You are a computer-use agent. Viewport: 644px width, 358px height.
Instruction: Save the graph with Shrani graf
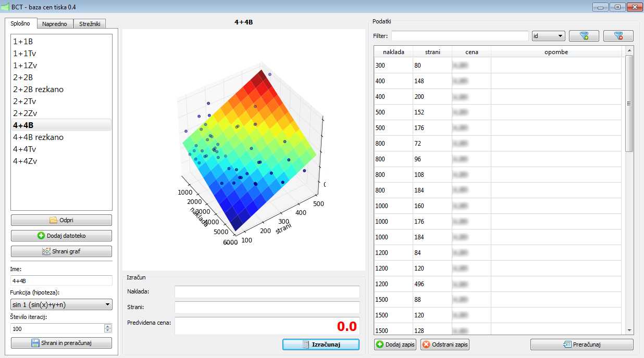61,251
